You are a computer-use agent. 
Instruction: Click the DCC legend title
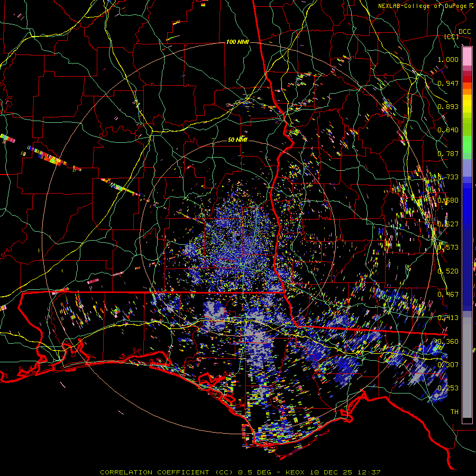(465, 32)
